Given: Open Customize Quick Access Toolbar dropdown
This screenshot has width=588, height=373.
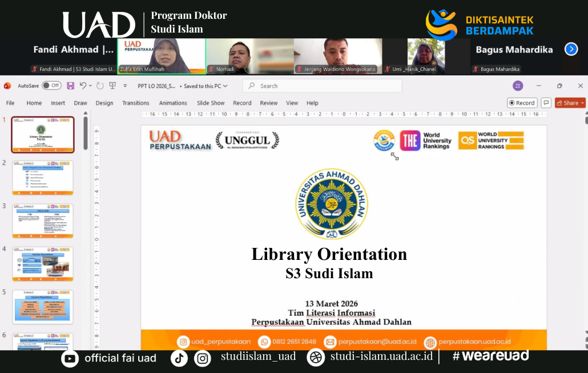Looking at the screenshot, I should tap(126, 86).
